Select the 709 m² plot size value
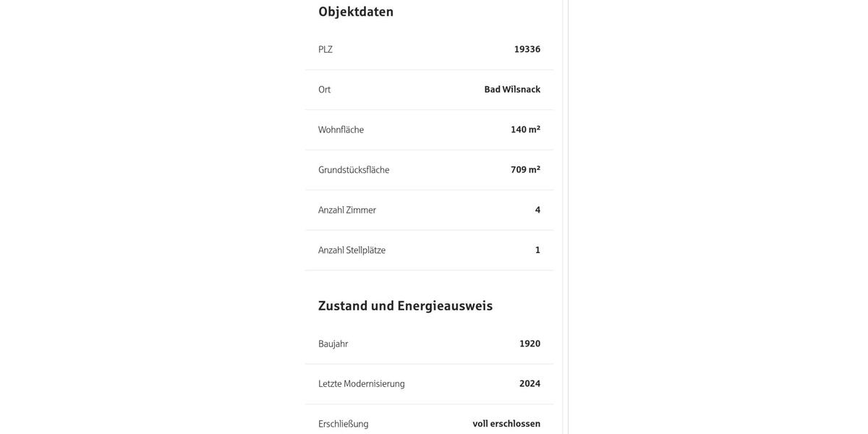The image size is (868, 434). coord(526,170)
